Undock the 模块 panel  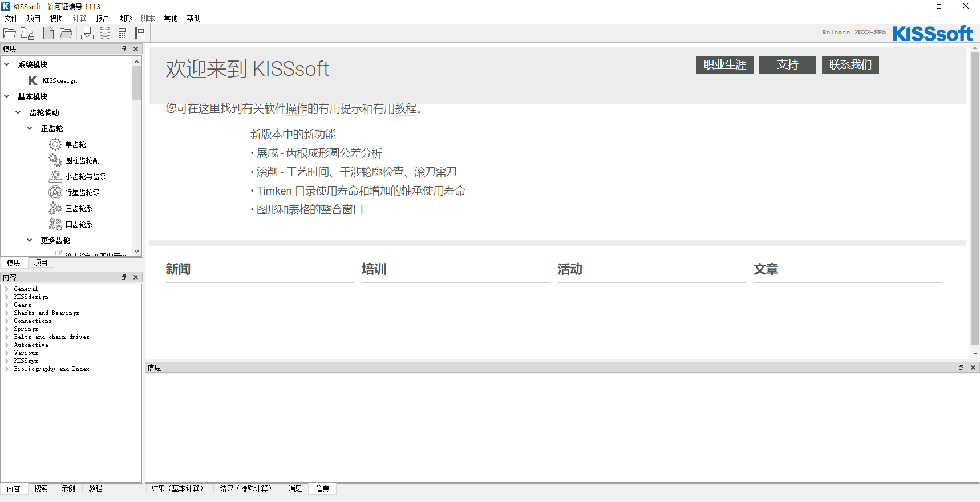click(124, 49)
